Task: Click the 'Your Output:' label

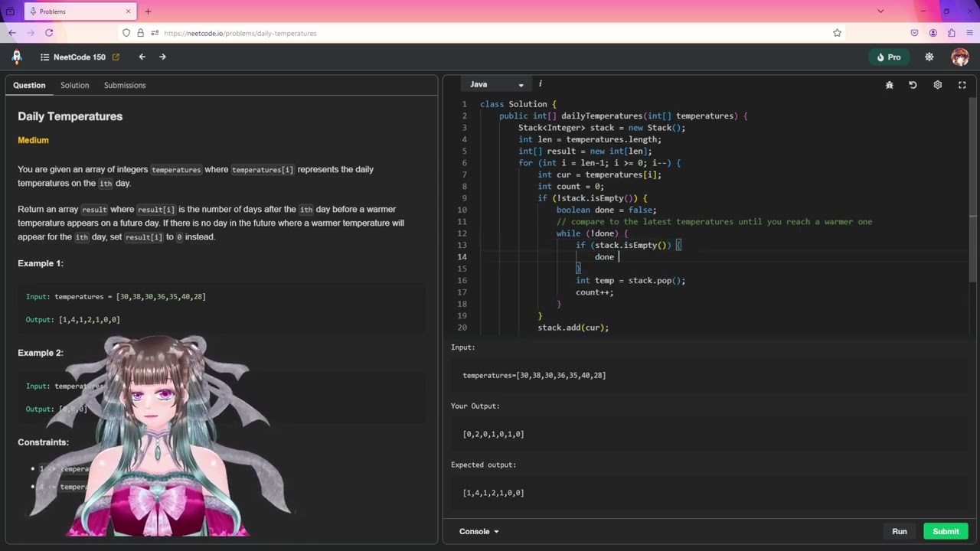Action: [x=475, y=406]
